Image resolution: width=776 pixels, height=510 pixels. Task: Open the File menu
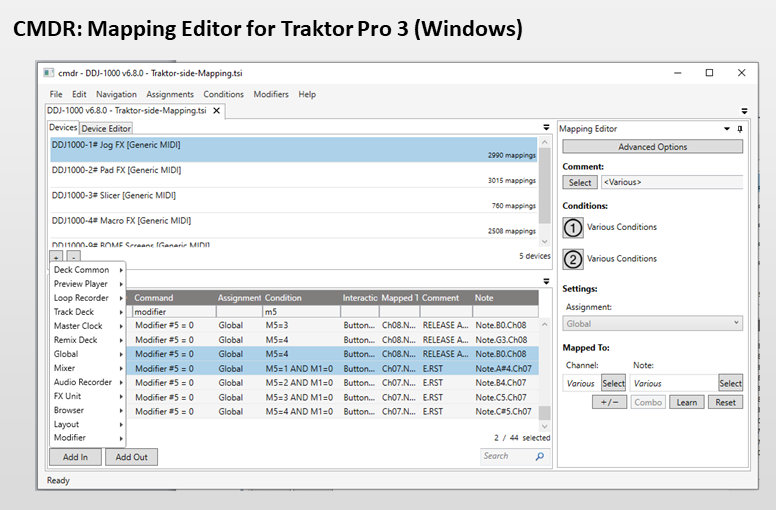coord(55,94)
